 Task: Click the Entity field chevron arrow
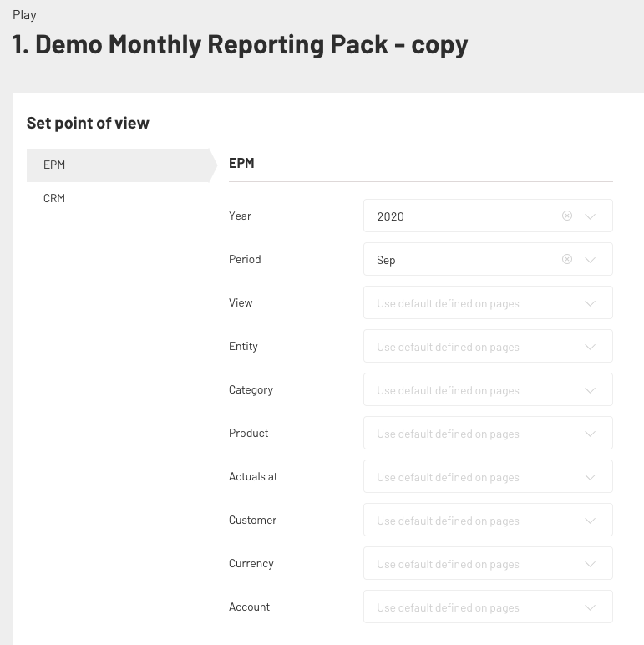tap(591, 347)
